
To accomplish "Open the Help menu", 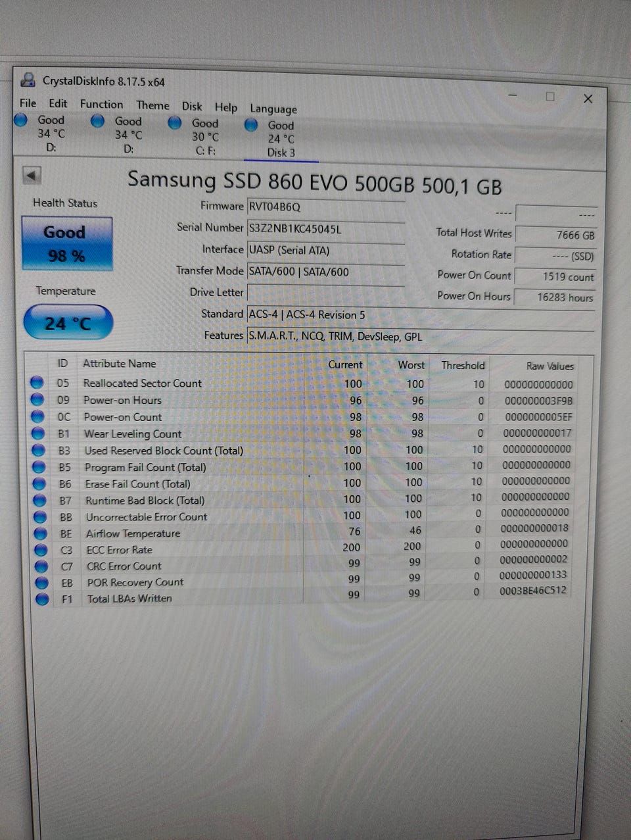I will pos(225,107).
